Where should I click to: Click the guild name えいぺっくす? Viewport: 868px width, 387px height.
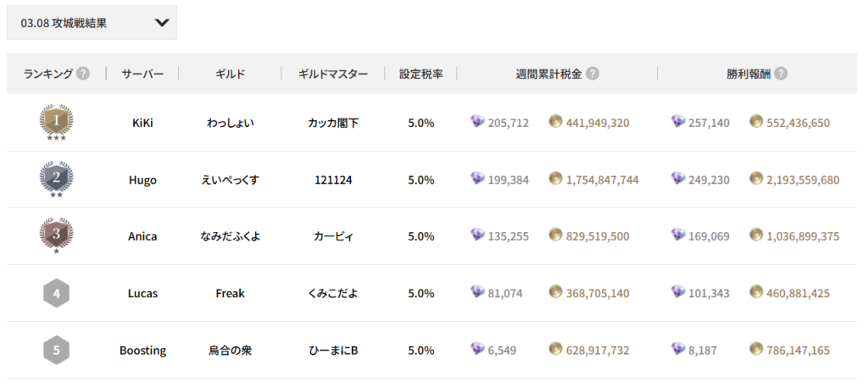(230, 180)
